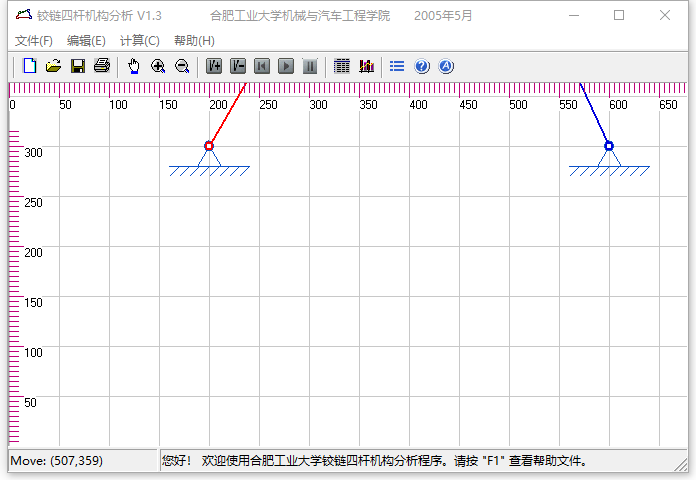
Task: Click the red fixed pivot joint
Action: click(x=209, y=146)
